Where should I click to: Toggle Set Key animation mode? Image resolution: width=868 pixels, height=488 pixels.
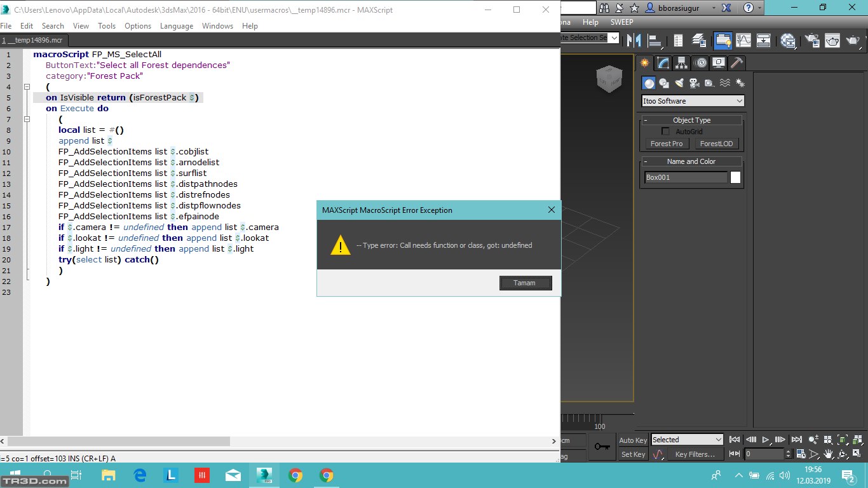633,454
